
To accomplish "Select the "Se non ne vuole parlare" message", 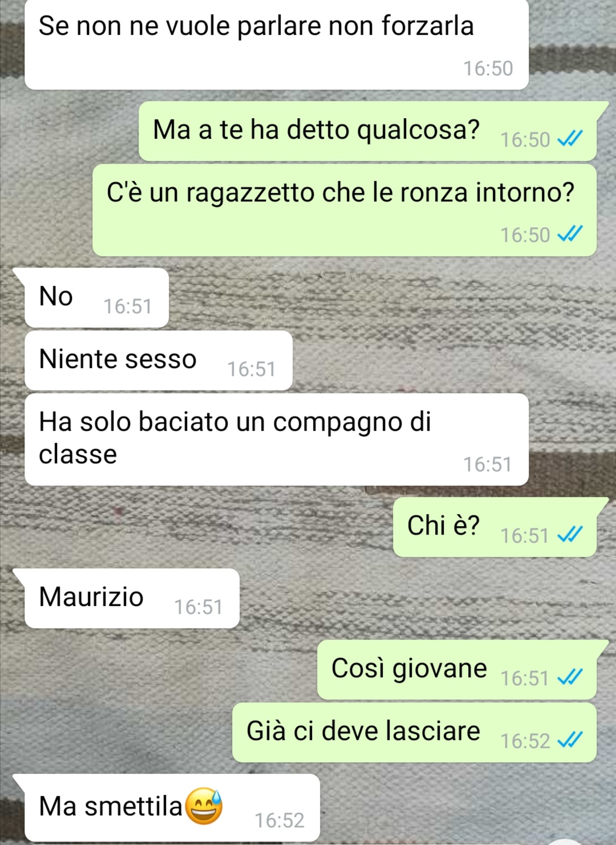I will [277, 45].
